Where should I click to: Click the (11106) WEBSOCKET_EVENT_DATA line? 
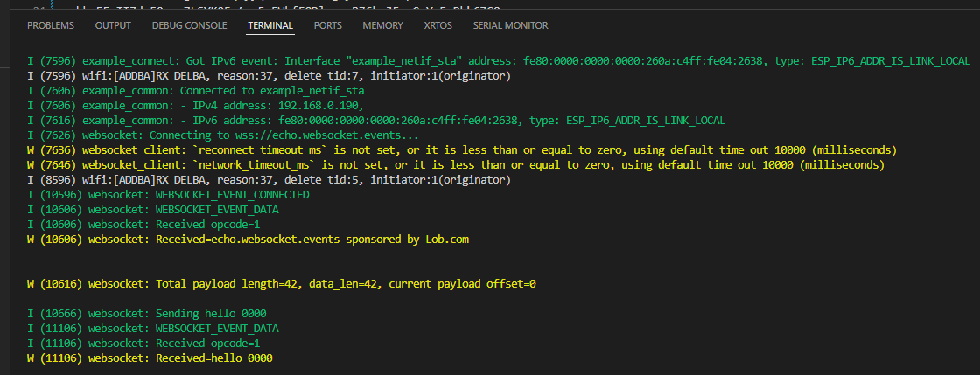153,329
